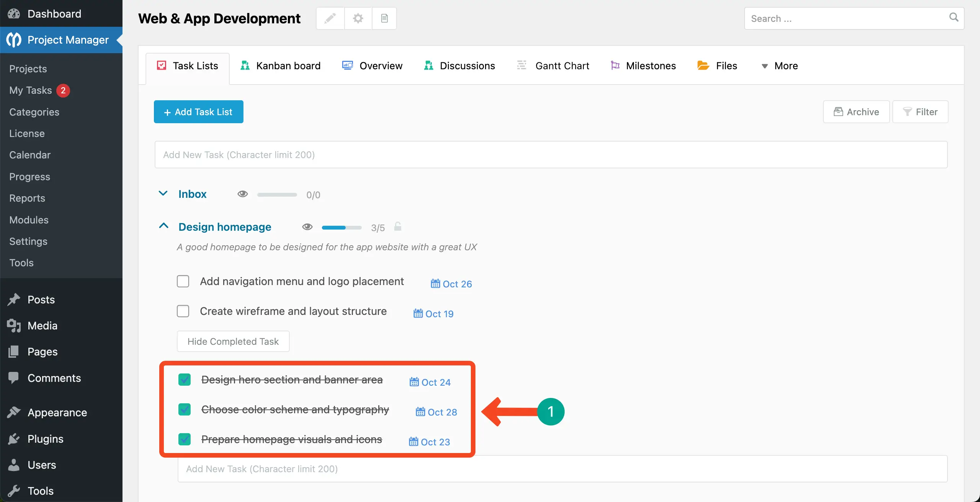Click Hide Completed Task button
This screenshot has height=502, width=980.
(x=233, y=341)
